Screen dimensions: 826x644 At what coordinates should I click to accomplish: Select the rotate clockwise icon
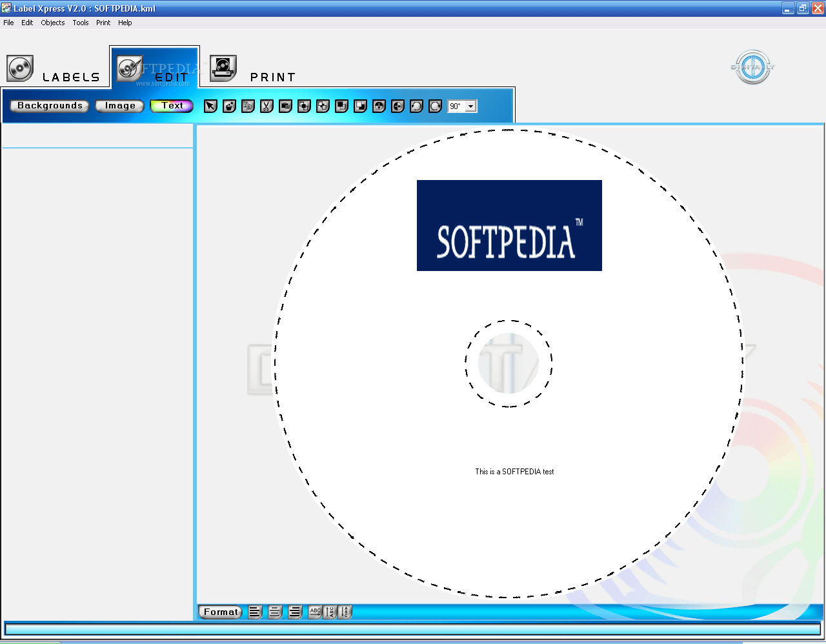pyautogui.click(x=434, y=106)
